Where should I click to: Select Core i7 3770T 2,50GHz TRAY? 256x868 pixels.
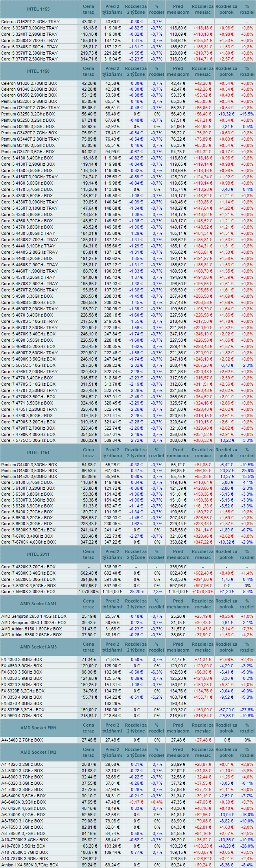[29, 59]
